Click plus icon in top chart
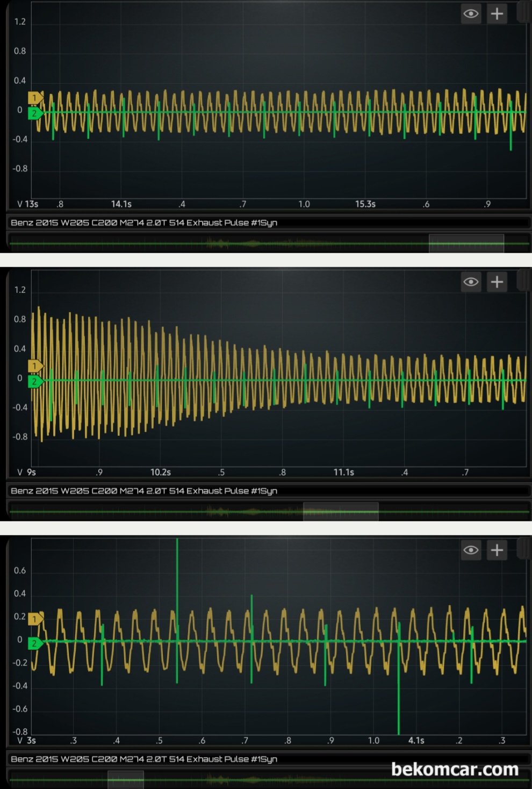This screenshot has height=789, width=532. tap(497, 14)
